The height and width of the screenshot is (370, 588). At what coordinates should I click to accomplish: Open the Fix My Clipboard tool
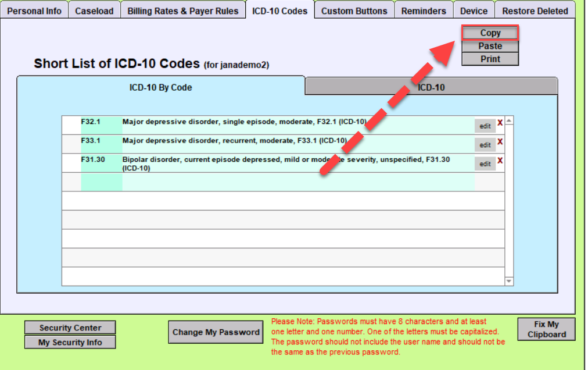[x=546, y=329]
